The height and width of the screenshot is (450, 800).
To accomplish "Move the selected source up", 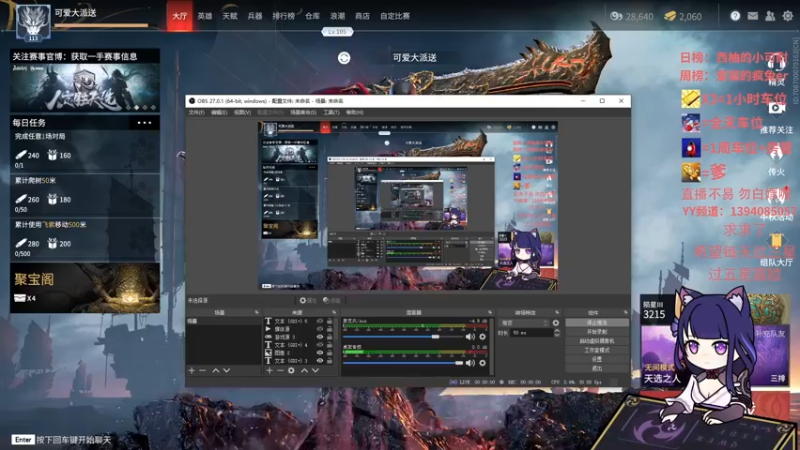I will (304, 370).
